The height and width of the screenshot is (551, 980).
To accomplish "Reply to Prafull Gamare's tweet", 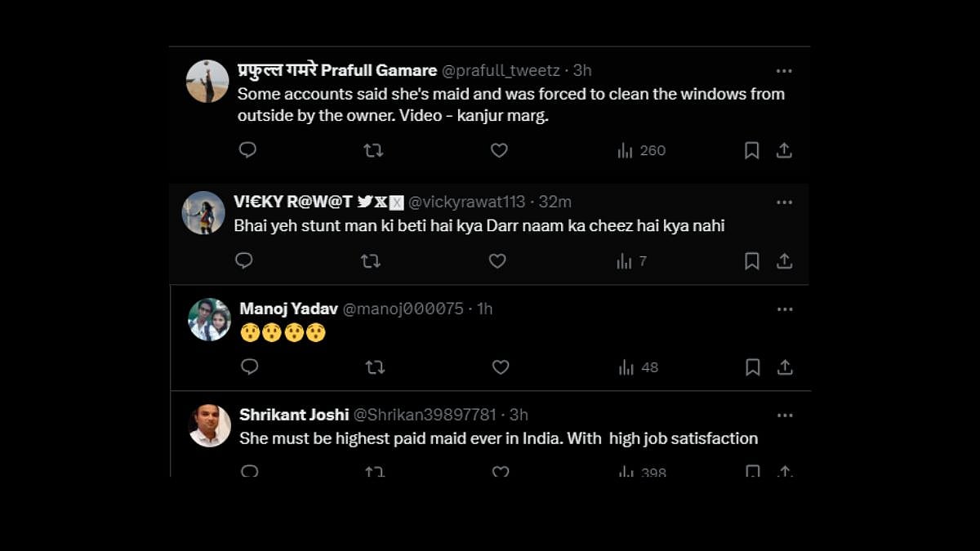I will [x=247, y=150].
